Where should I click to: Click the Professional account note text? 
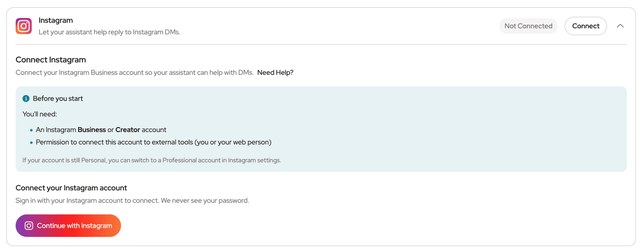click(x=152, y=160)
